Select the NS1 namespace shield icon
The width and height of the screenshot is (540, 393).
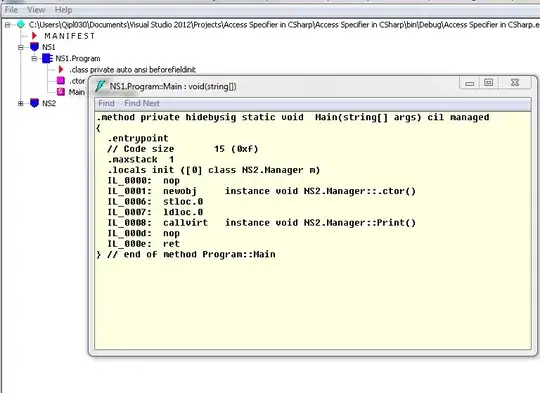(x=34, y=46)
